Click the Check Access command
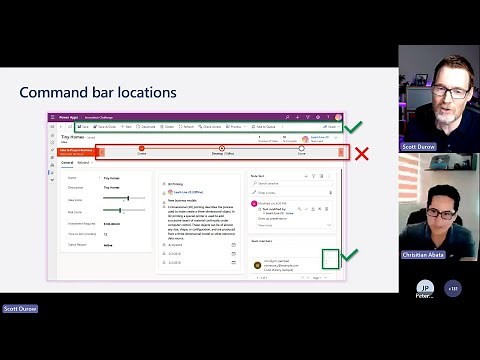 (210, 127)
